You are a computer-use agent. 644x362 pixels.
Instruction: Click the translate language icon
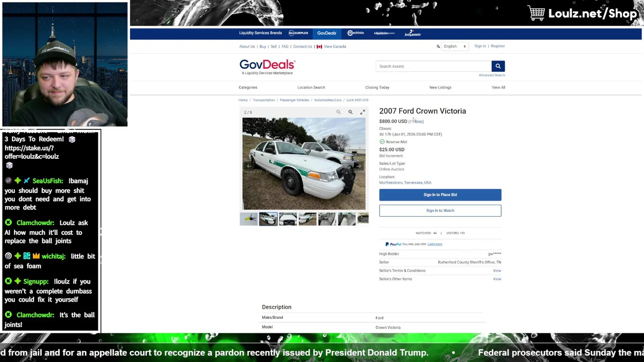[438, 46]
